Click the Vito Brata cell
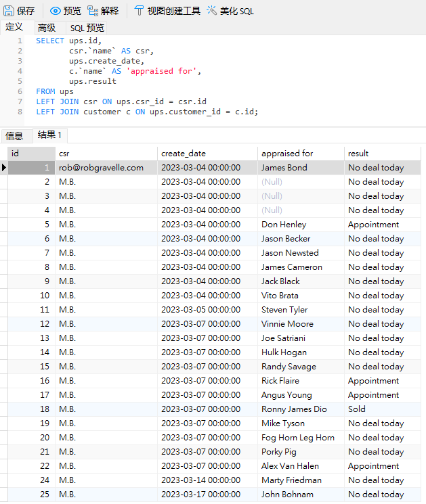Screen dimensions: 426x504 (301, 296)
